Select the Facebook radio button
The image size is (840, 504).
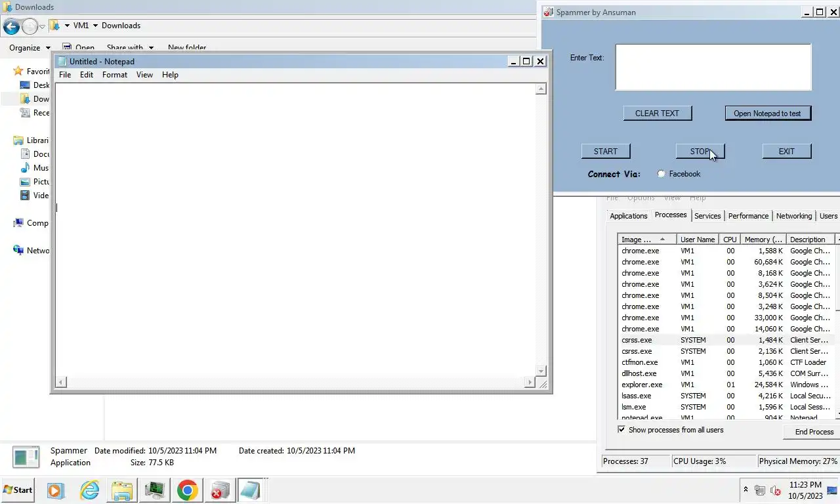pos(661,174)
